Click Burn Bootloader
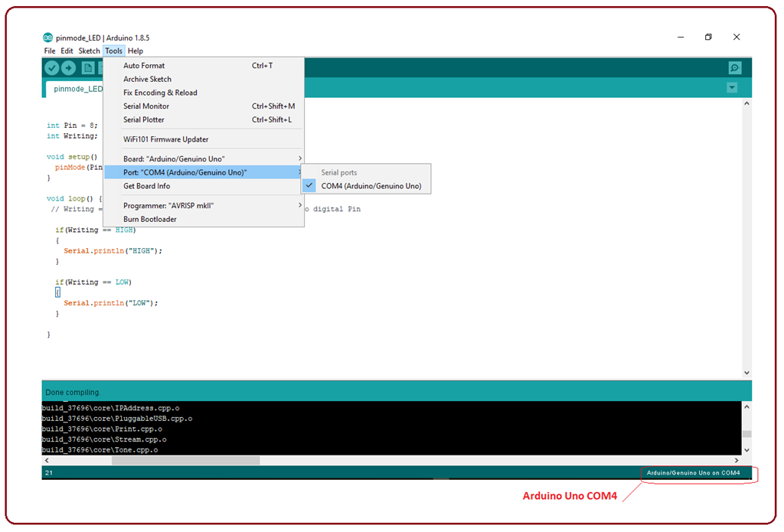Viewport: 784px width, 532px height. [149, 219]
